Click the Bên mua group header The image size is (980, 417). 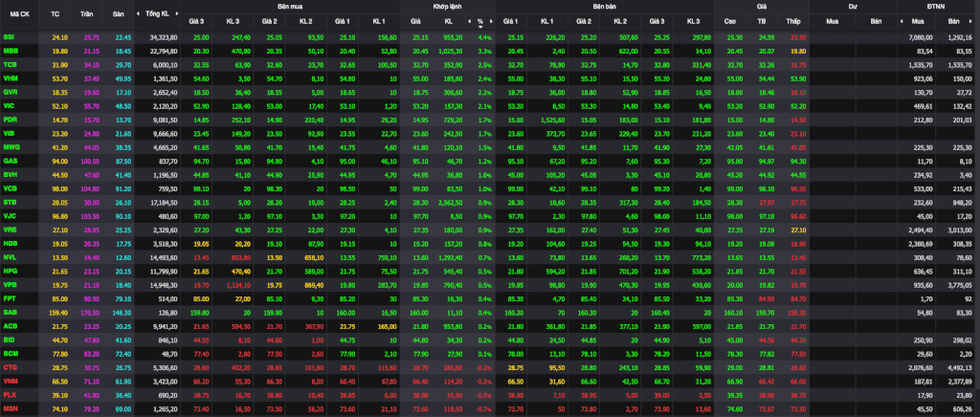(289, 5)
